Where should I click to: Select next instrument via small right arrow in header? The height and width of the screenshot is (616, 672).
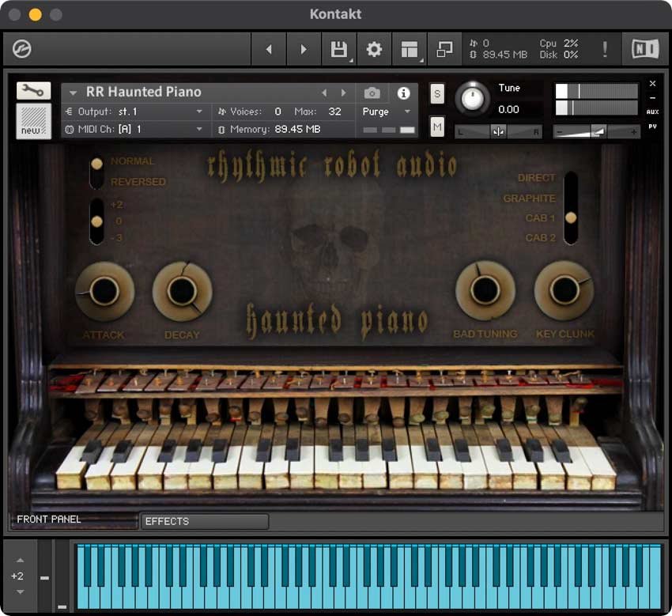343,93
